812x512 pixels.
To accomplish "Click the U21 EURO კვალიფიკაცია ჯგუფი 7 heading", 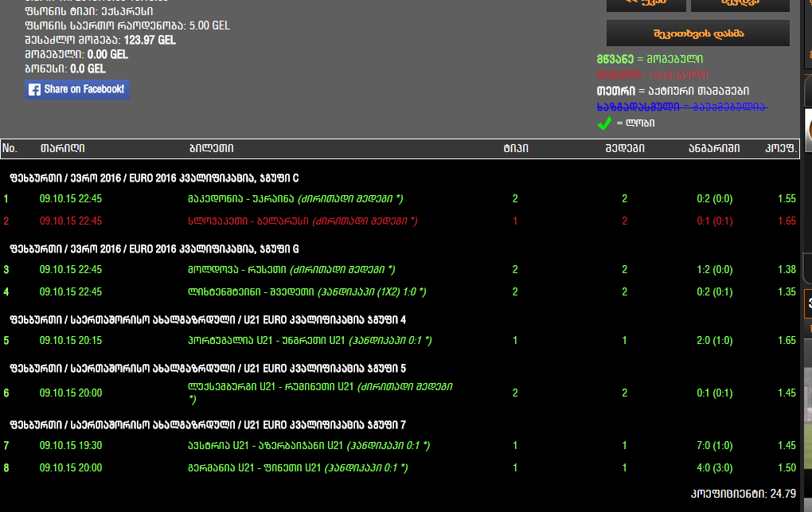I will tap(209, 425).
